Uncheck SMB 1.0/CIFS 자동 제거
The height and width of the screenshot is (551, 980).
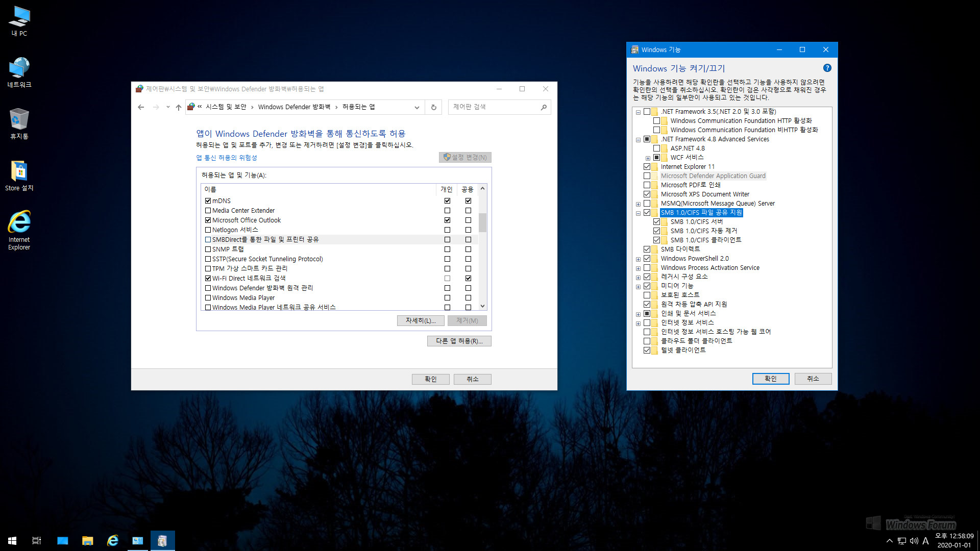656,231
